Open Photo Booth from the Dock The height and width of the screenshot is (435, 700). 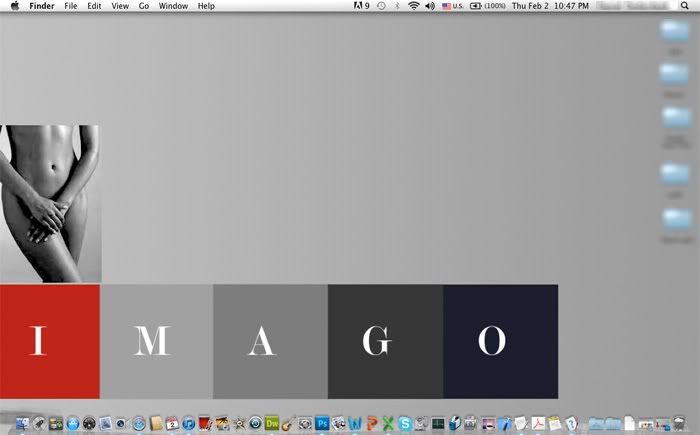(x=204, y=423)
